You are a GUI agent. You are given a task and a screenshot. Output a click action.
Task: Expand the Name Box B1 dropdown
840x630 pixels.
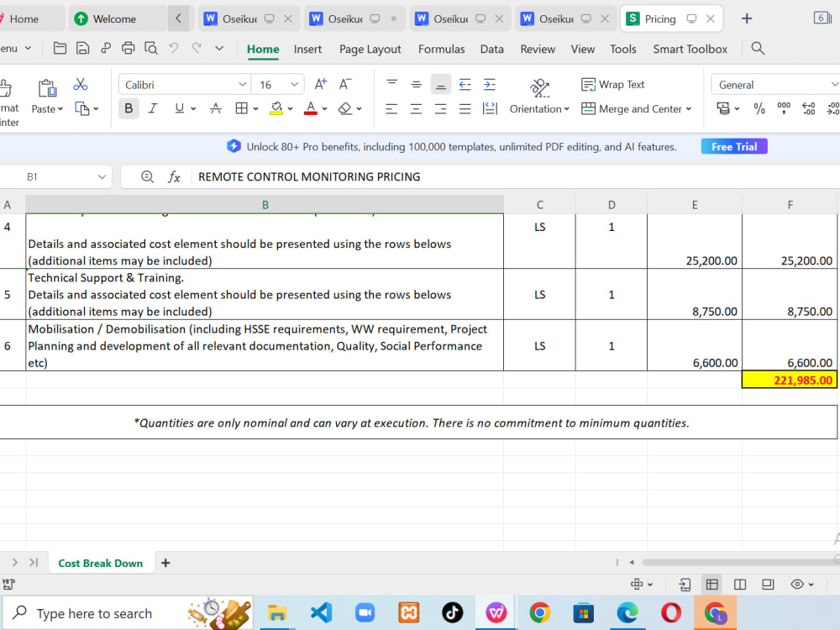click(102, 176)
